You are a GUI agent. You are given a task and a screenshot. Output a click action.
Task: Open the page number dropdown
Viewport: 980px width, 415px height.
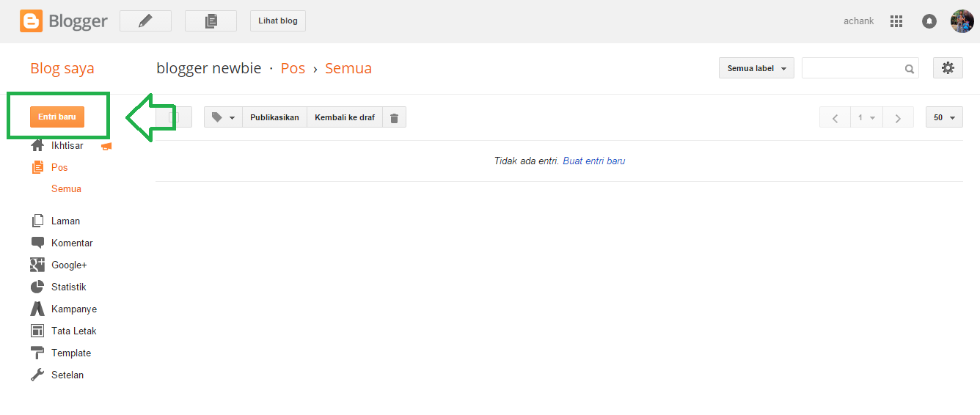(x=866, y=117)
